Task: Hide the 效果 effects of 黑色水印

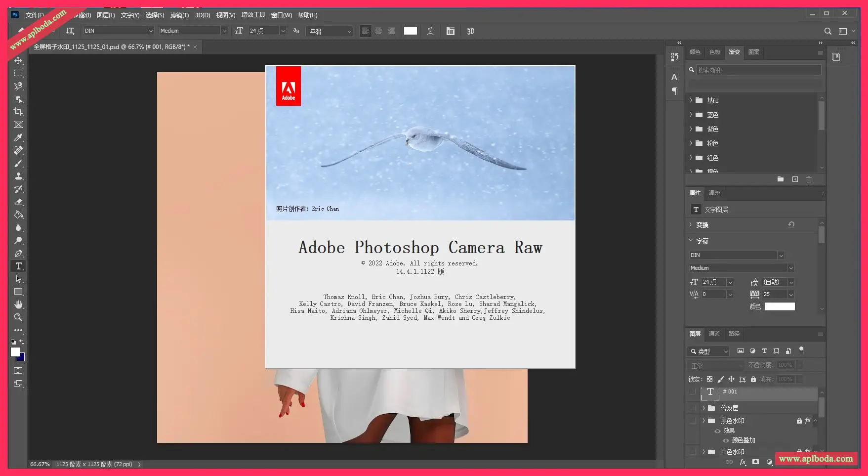Action: 717,431
